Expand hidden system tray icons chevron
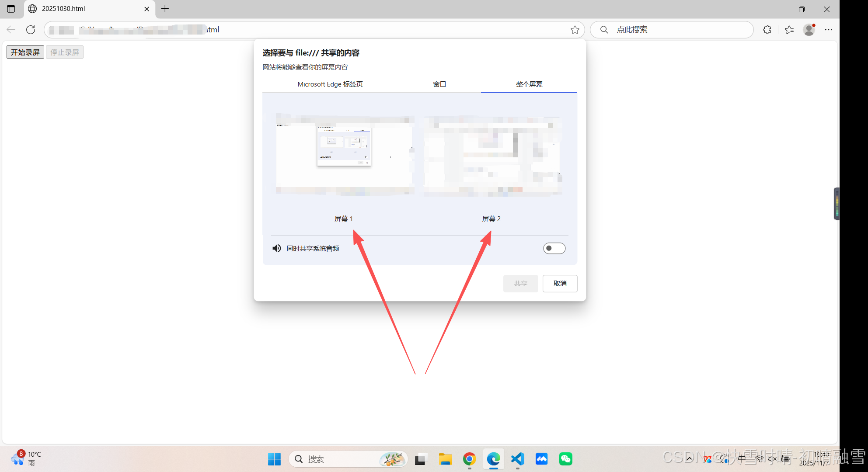 coord(689,458)
